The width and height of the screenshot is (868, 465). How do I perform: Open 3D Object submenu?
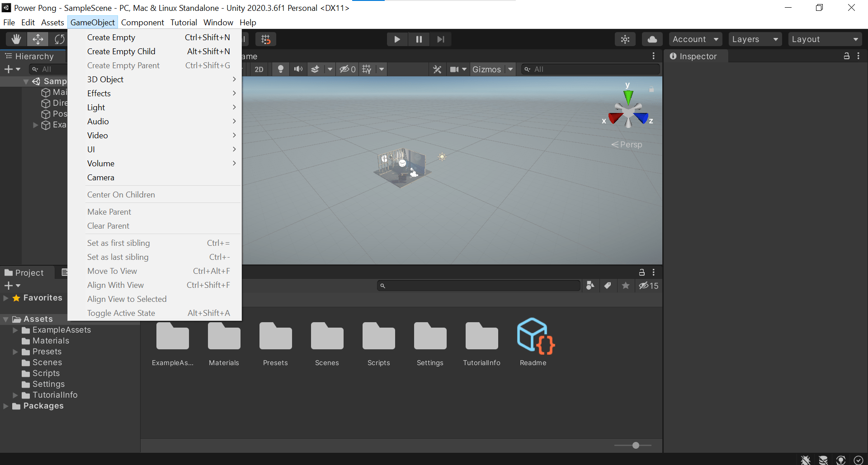[x=155, y=80]
